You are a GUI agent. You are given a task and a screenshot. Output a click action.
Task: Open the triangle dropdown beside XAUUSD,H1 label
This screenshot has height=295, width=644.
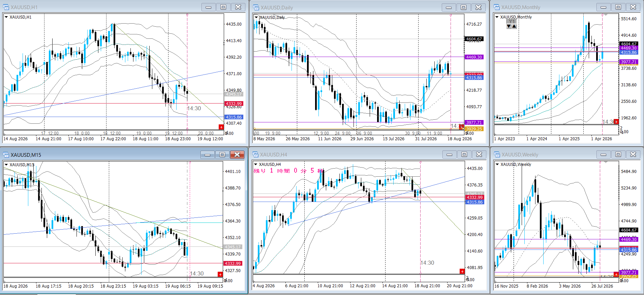[x=6, y=17]
